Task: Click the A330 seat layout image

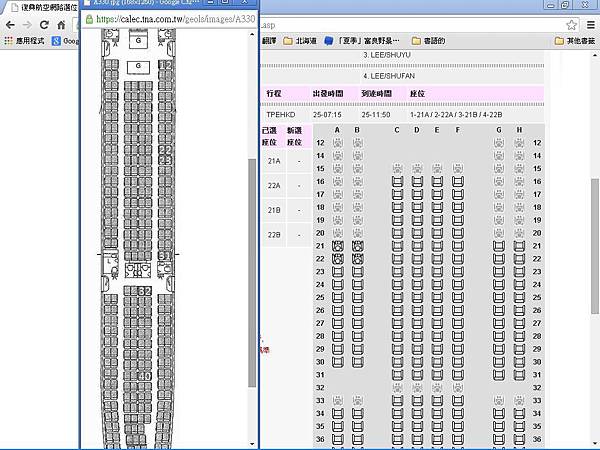Action: pos(138,238)
